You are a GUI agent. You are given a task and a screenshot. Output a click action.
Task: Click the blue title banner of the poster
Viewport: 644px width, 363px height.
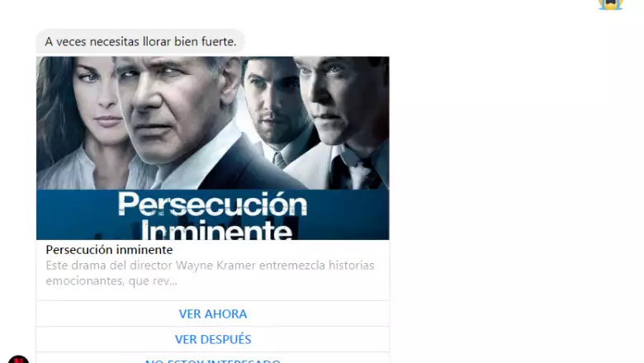point(213,214)
